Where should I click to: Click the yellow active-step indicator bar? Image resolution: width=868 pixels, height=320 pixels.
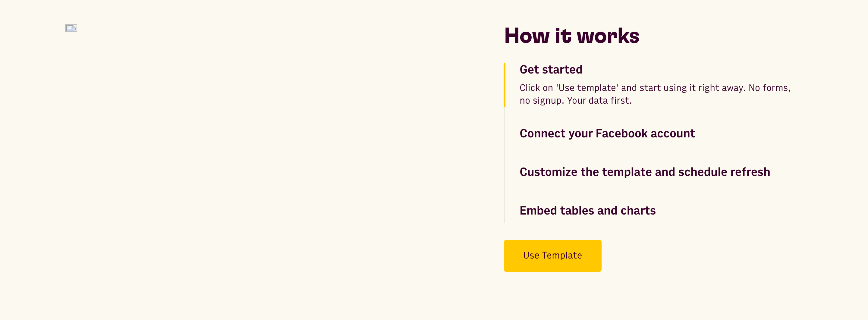coord(505,85)
